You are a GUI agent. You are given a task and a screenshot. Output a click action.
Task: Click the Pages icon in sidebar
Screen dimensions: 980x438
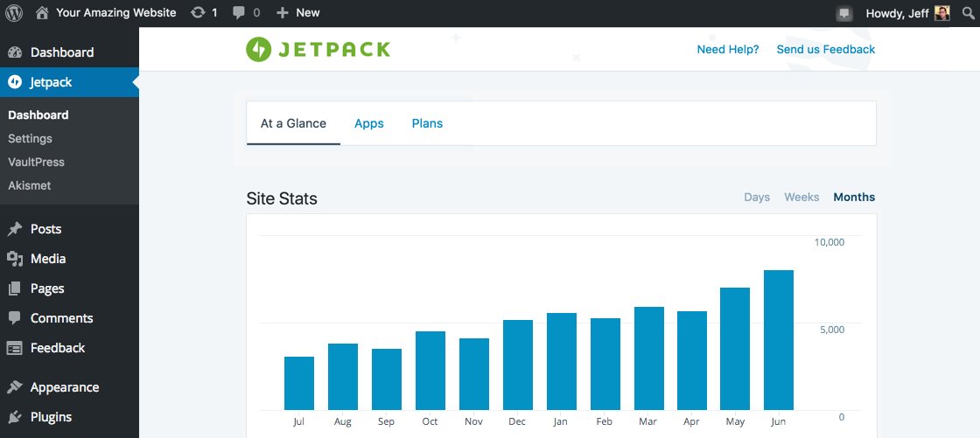14,289
